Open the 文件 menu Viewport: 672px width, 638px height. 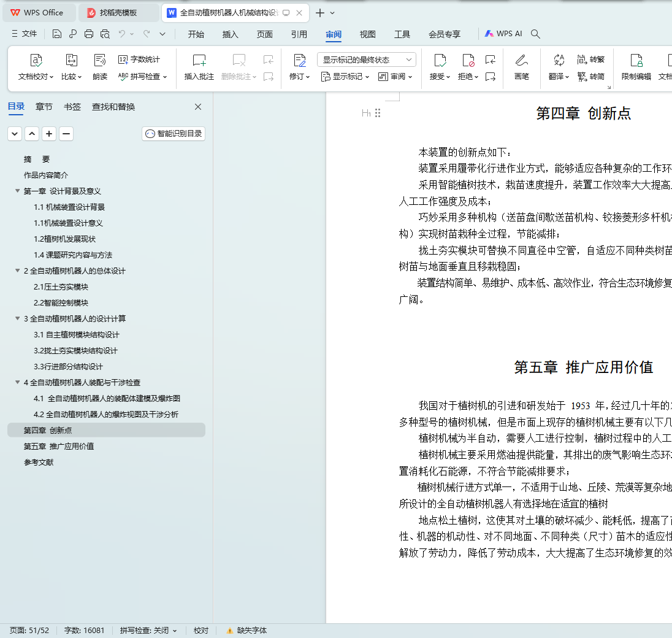point(25,34)
